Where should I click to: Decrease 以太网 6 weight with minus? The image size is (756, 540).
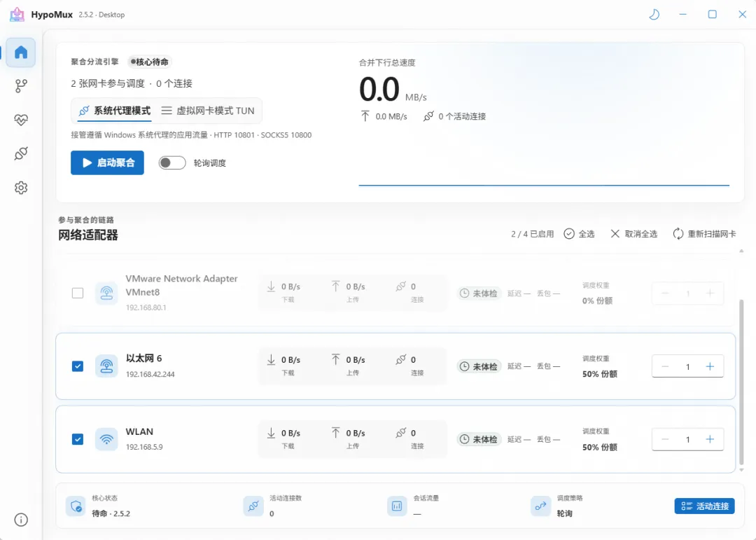tap(665, 366)
